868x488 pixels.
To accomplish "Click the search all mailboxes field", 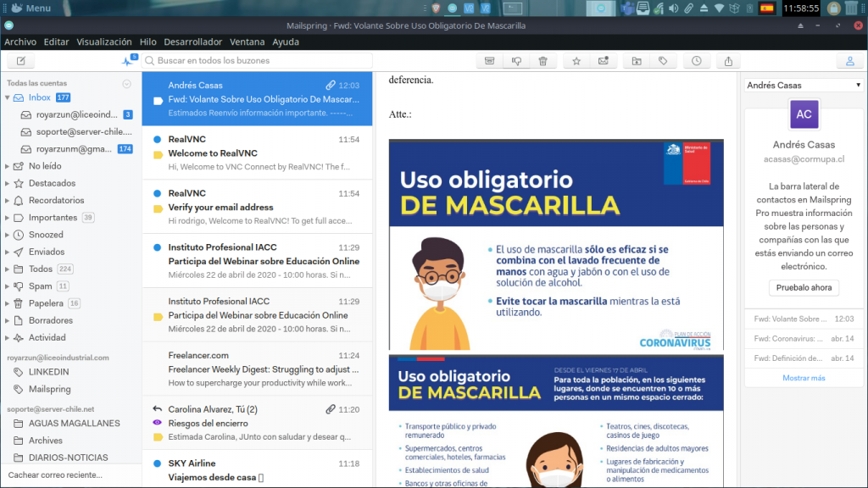I will pyautogui.click(x=258, y=61).
